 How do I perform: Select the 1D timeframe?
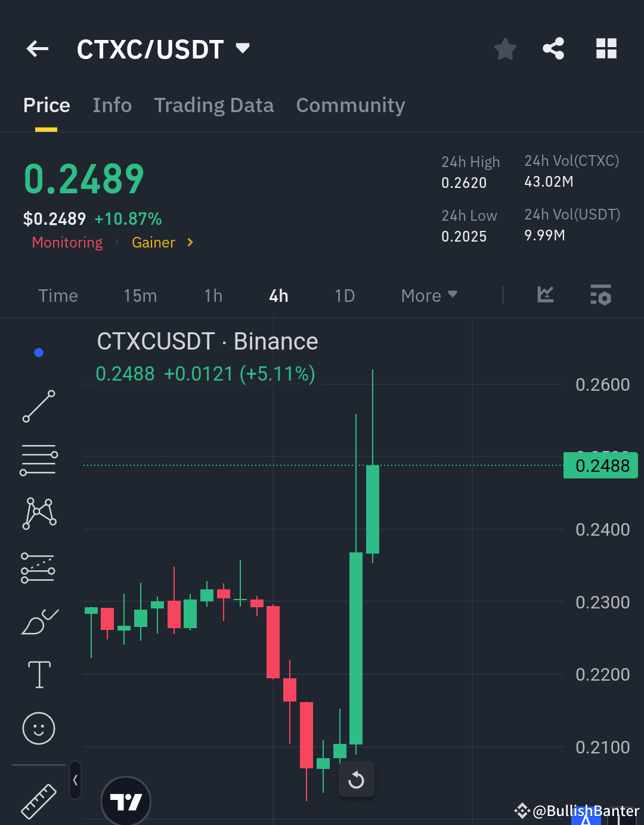click(x=345, y=295)
